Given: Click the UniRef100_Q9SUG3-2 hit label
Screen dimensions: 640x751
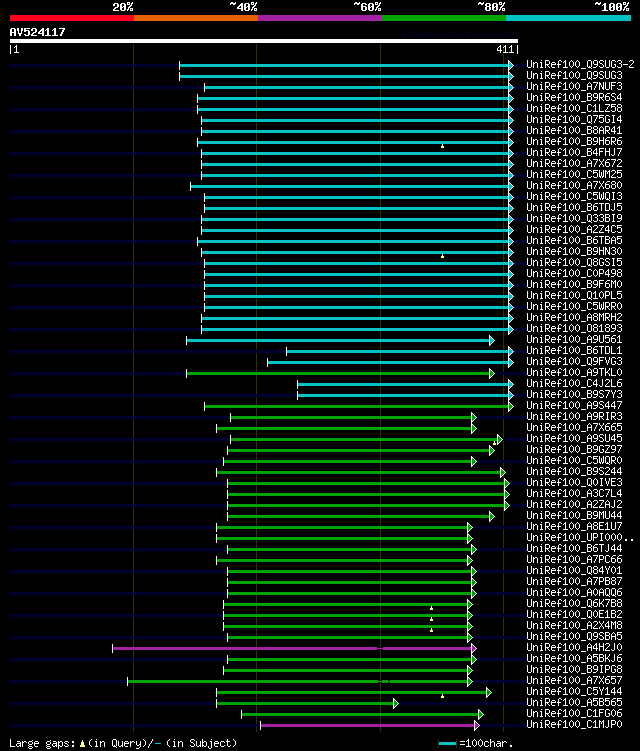Looking at the screenshot, I should click(580, 64).
